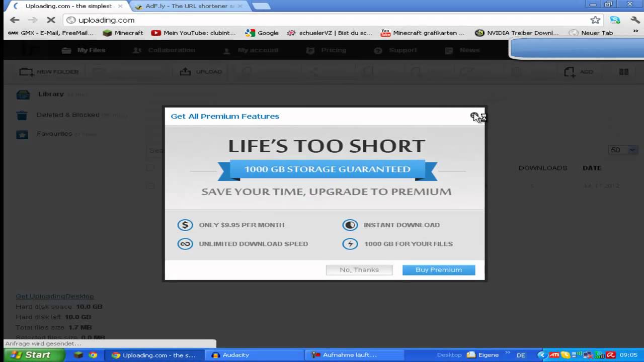The image size is (644, 362).
Task: Open the Support section
Action: 395,50
